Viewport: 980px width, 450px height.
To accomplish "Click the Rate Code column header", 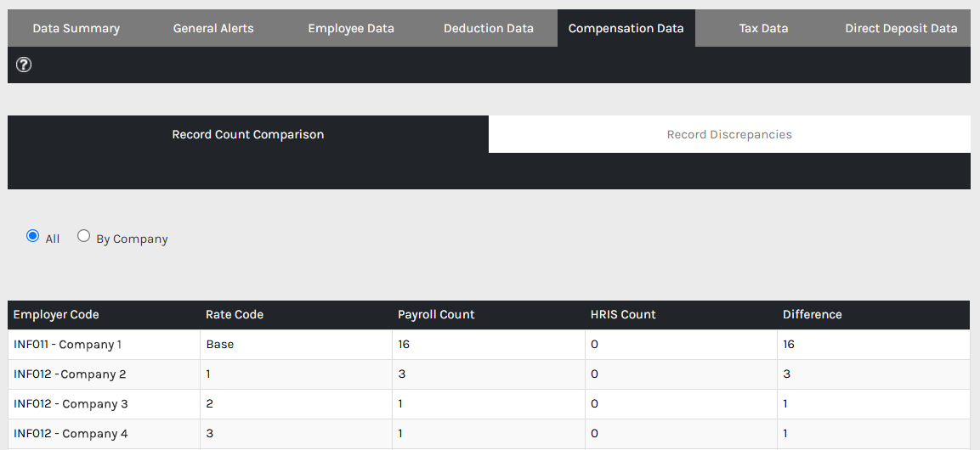I will [x=297, y=314].
